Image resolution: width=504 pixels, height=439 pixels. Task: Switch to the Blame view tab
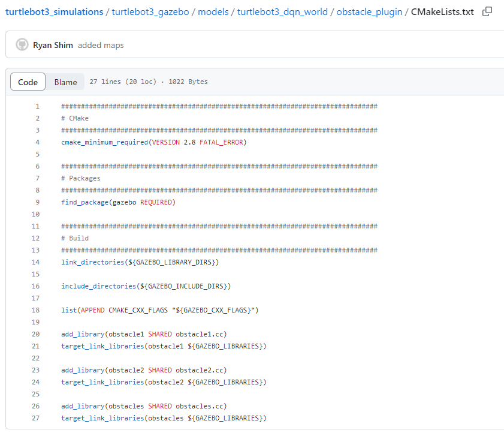point(65,82)
